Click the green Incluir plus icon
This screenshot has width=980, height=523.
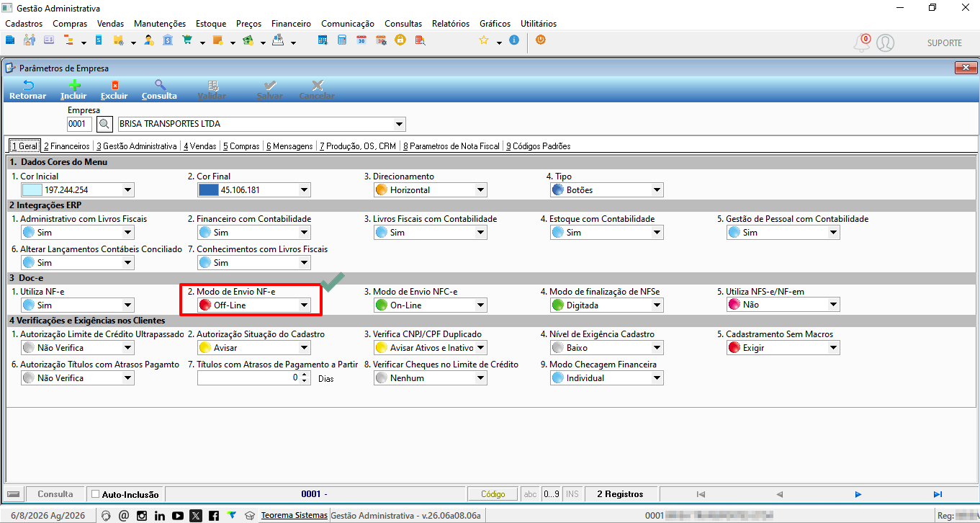tap(73, 85)
